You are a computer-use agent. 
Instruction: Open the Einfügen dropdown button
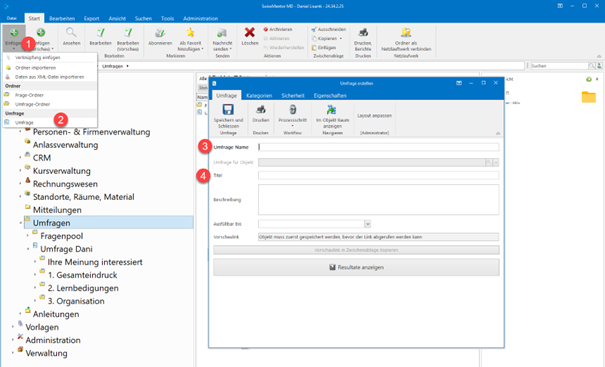[x=14, y=39]
